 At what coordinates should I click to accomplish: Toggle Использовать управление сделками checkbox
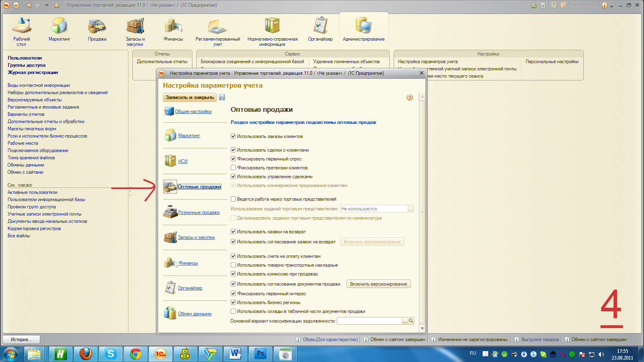233,177
